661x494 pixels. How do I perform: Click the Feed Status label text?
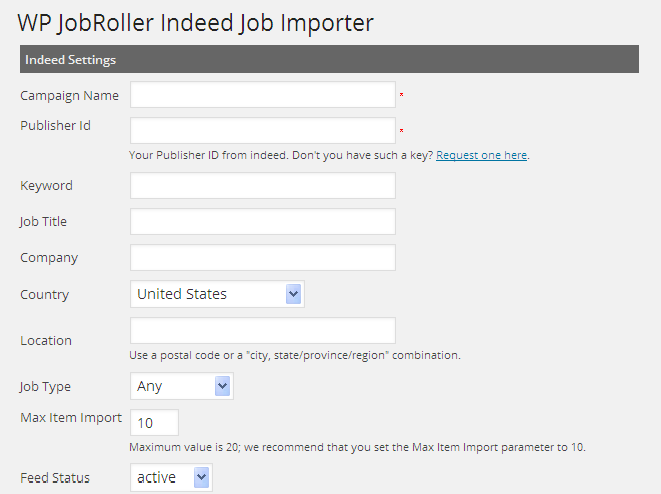55,478
